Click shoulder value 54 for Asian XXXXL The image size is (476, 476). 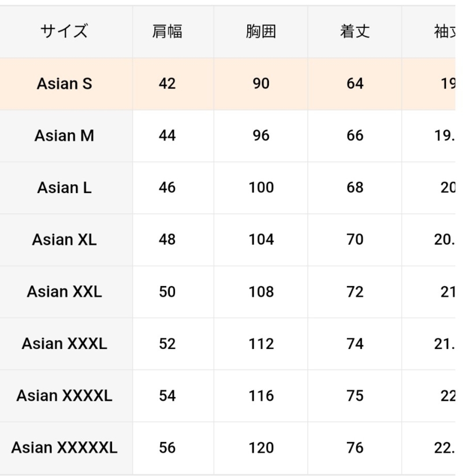coord(167,395)
